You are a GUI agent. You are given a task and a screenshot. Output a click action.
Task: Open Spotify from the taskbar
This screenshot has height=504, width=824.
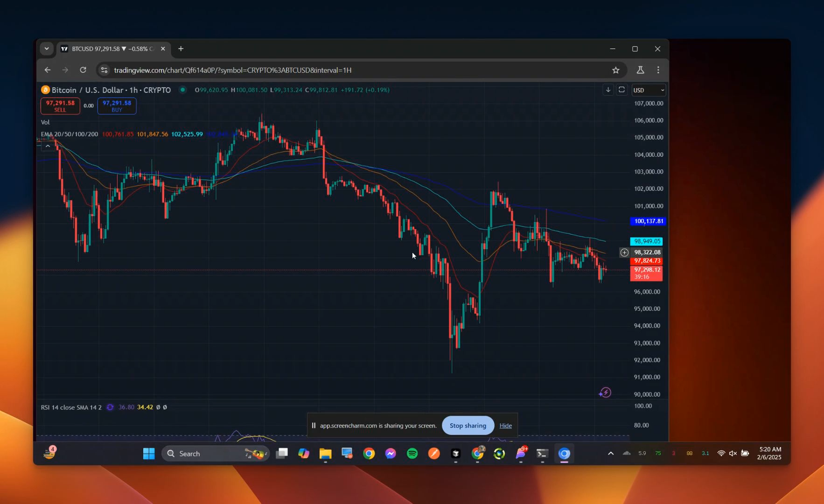tap(412, 454)
